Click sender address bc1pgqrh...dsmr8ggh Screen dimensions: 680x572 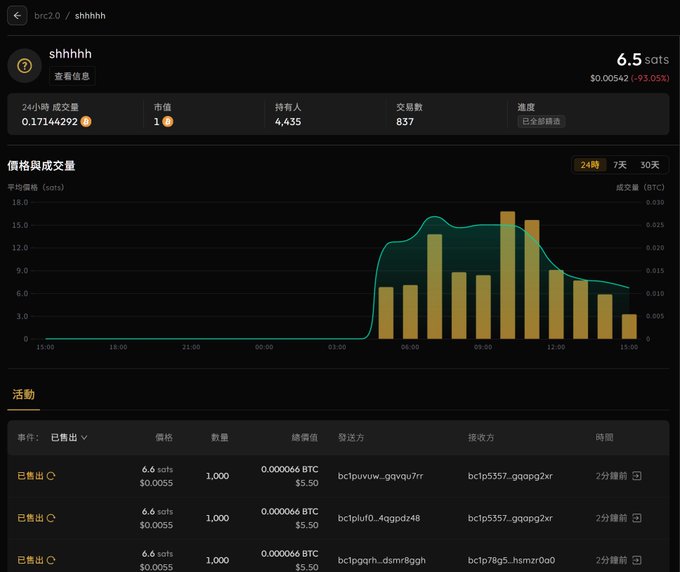[382, 560]
